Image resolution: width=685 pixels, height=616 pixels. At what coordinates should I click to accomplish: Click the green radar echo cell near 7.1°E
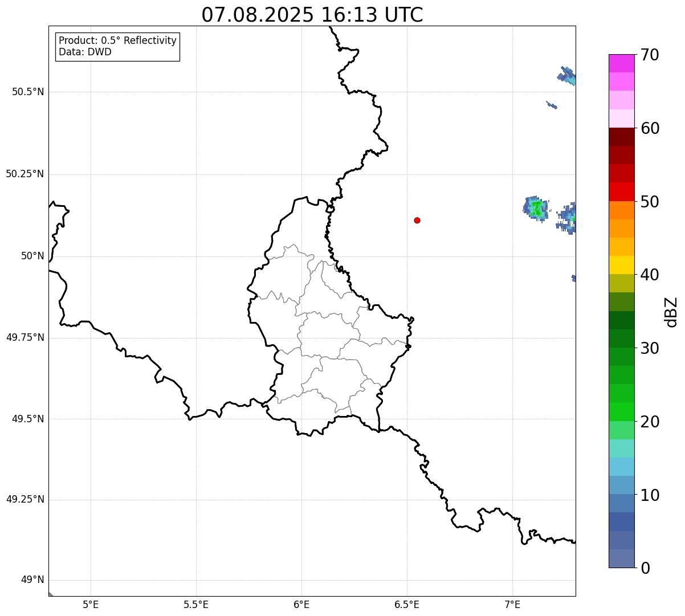(536, 208)
